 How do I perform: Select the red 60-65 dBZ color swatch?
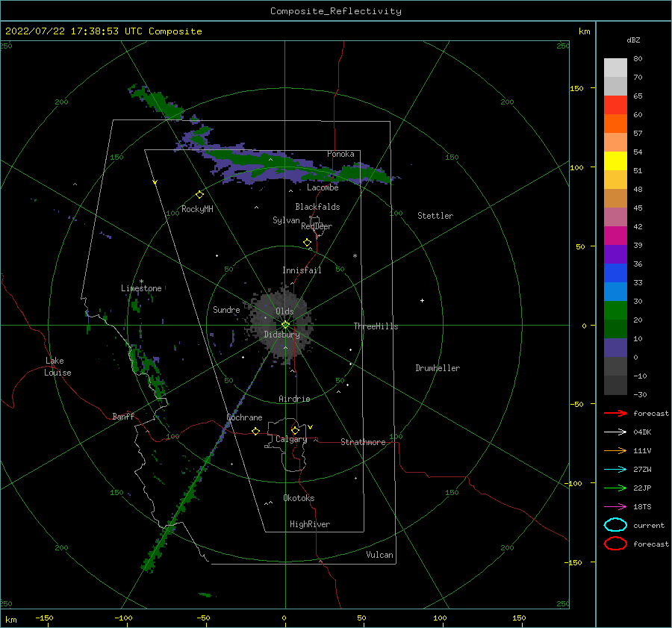tap(615, 105)
